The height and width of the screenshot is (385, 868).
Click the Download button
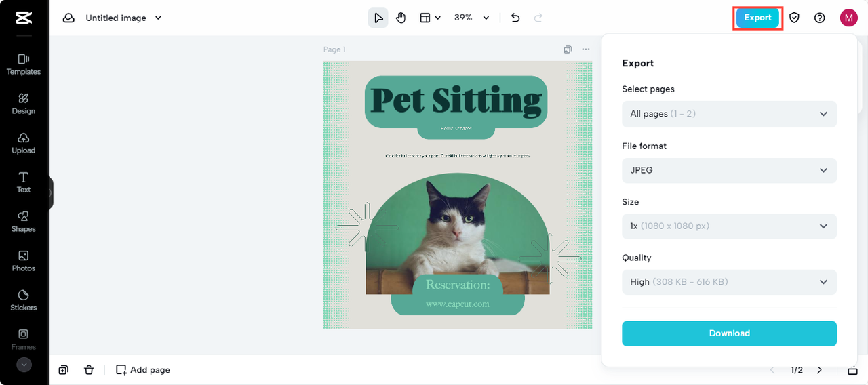click(729, 333)
